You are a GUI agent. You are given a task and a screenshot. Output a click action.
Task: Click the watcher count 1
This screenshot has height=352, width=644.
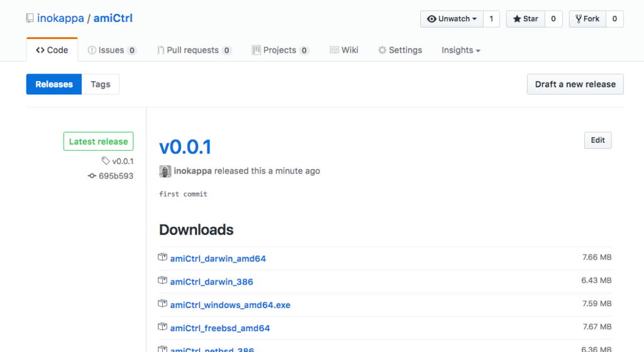[491, 19]
